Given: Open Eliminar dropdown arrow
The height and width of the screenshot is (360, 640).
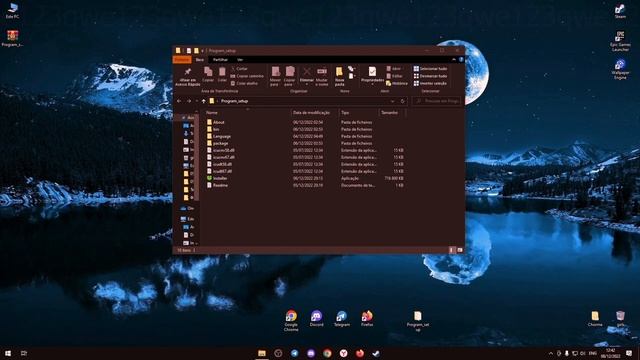Looking at the screenshot, I should [x=307, y=84].
